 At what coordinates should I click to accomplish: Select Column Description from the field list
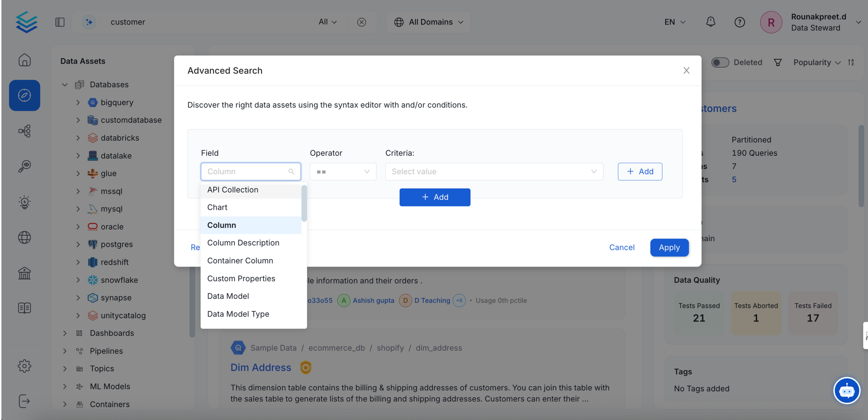pyautogui.click(x=243, y=242)
